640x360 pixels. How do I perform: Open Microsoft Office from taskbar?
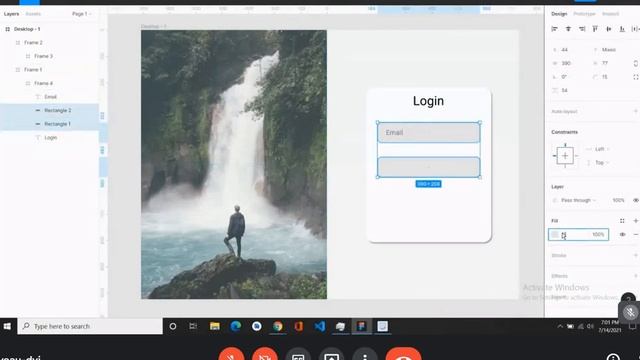[298, 327]
